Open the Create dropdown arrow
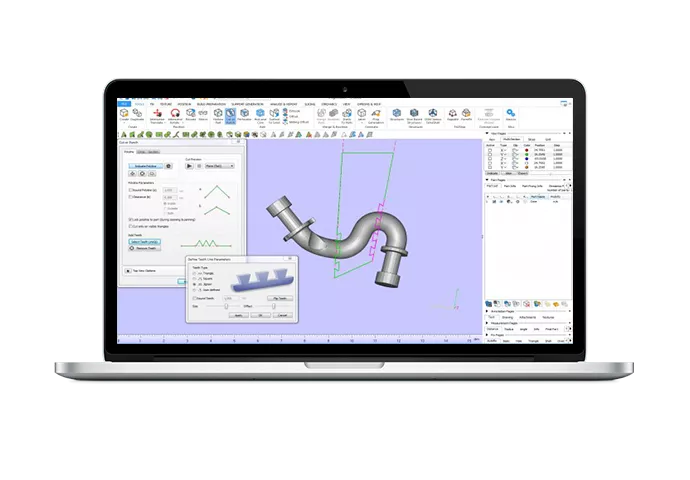690x480 pixels. [124, 123]
